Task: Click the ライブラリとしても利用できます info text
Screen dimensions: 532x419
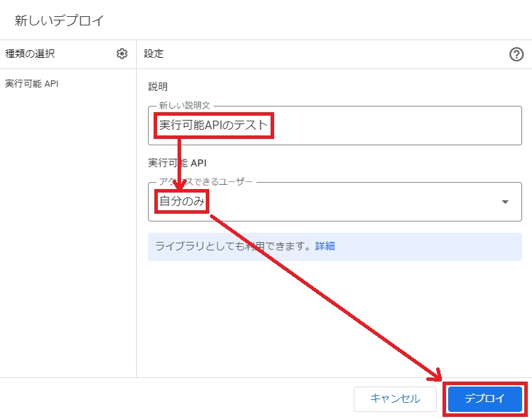Action: tap(233, 246)
